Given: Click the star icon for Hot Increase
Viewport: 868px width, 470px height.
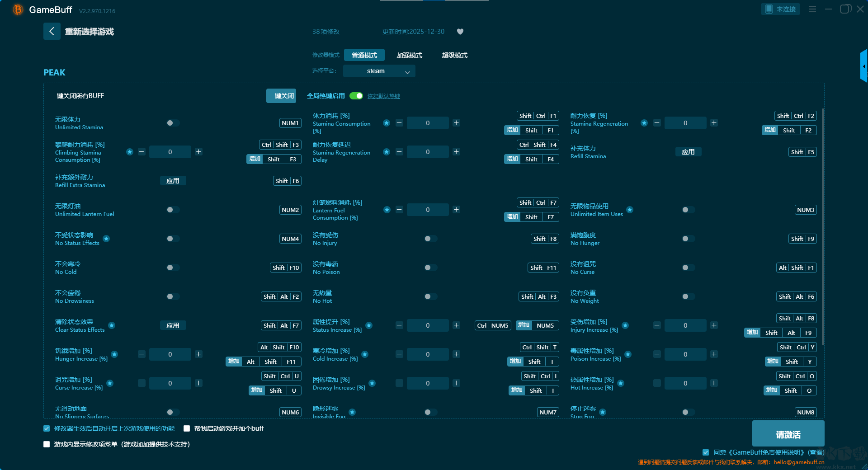Looking at the screenshot, I should coord(621,383).
